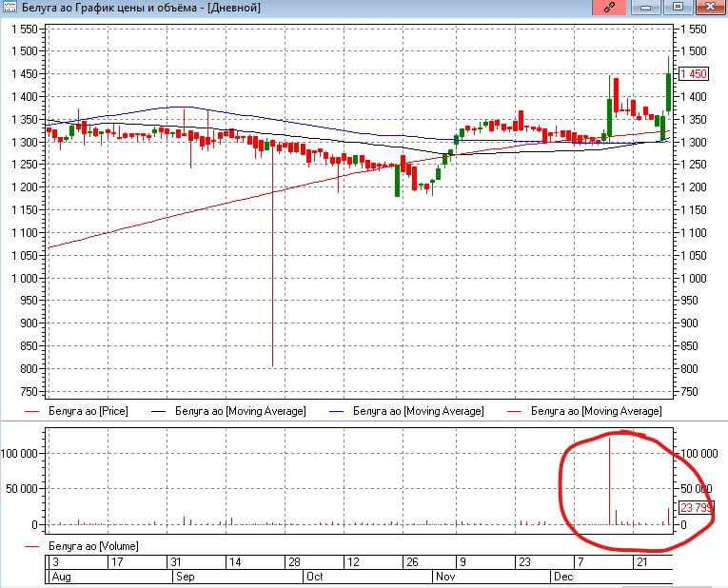Click the Sep month label on date axis
This screenshot has height=588, width=728.
[186, 577]
